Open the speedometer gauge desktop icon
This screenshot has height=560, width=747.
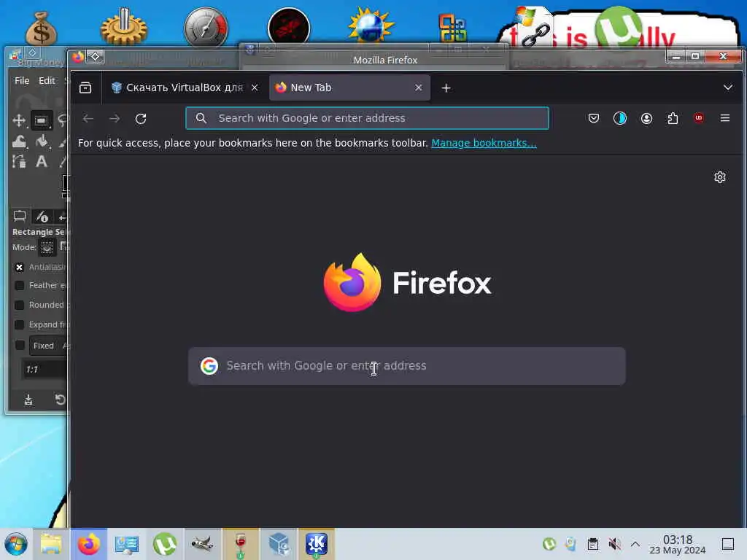tap(206, 28)
